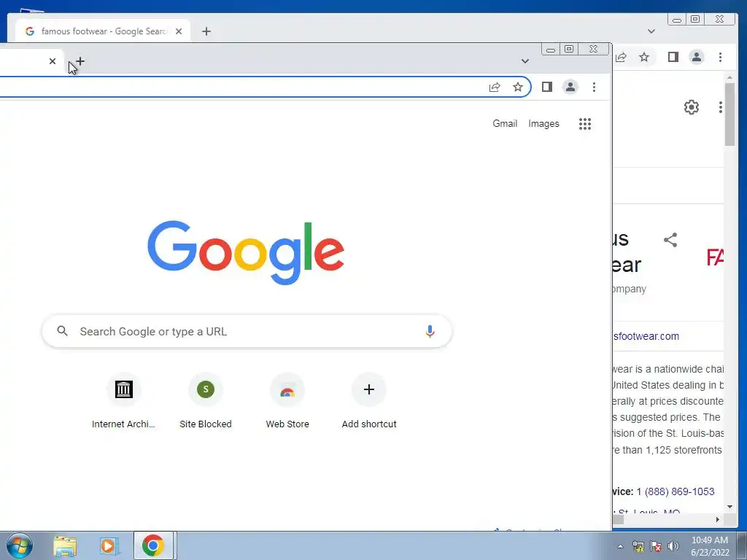Open the Windows Start menu
This screenshot has height=560, width=747.
click(19, 545)
